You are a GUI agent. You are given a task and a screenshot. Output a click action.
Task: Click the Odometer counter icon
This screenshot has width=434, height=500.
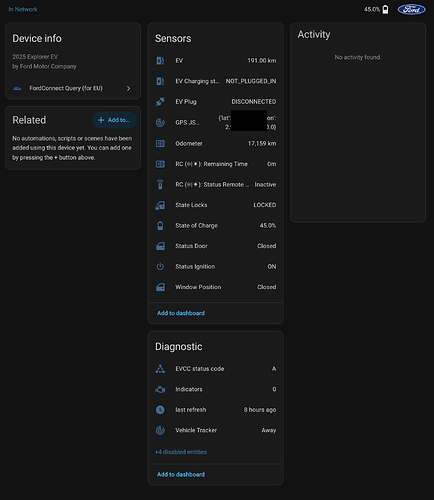coord(160,144)
